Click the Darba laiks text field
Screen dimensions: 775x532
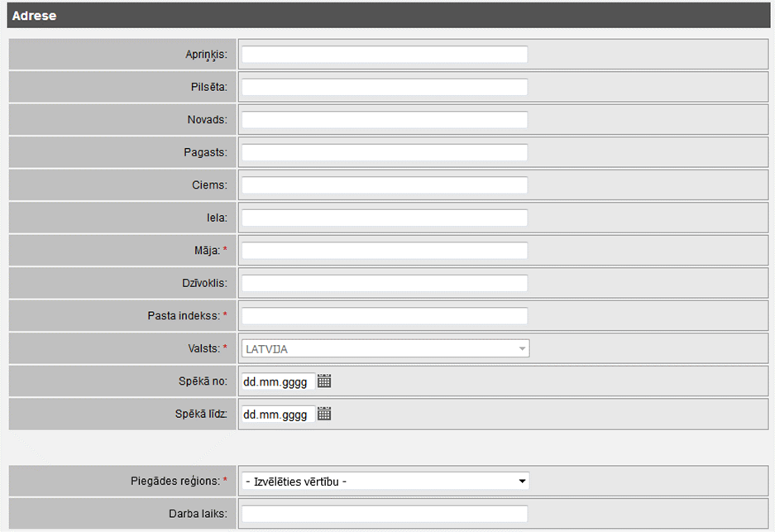point(385,514)
